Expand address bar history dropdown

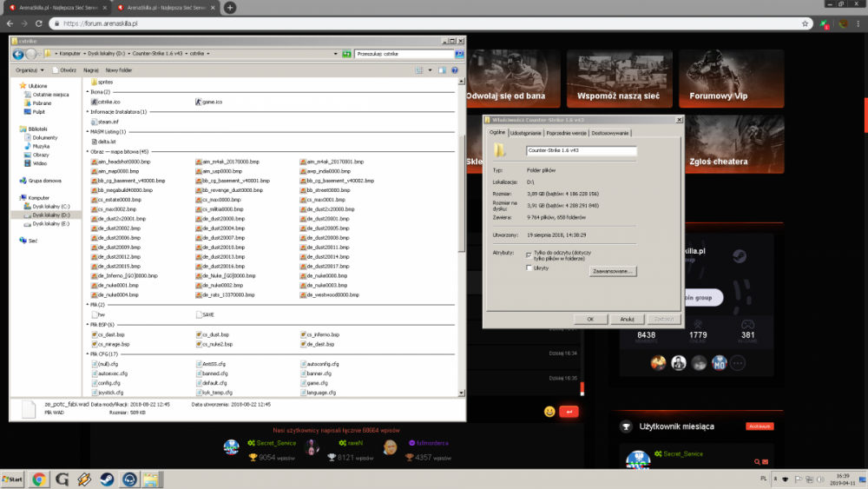(335, 54)
